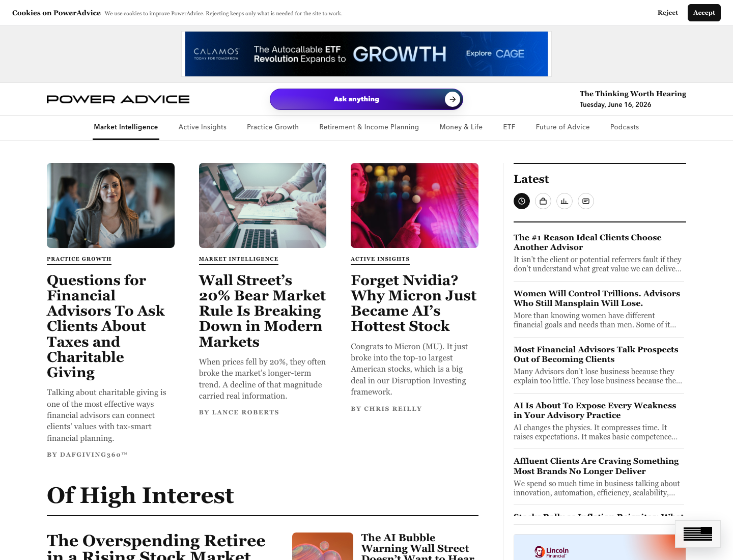This screenshot has width=733, height=560.
Task: Open The Thinking Worth Hearing link
Action: click(633, 94)
